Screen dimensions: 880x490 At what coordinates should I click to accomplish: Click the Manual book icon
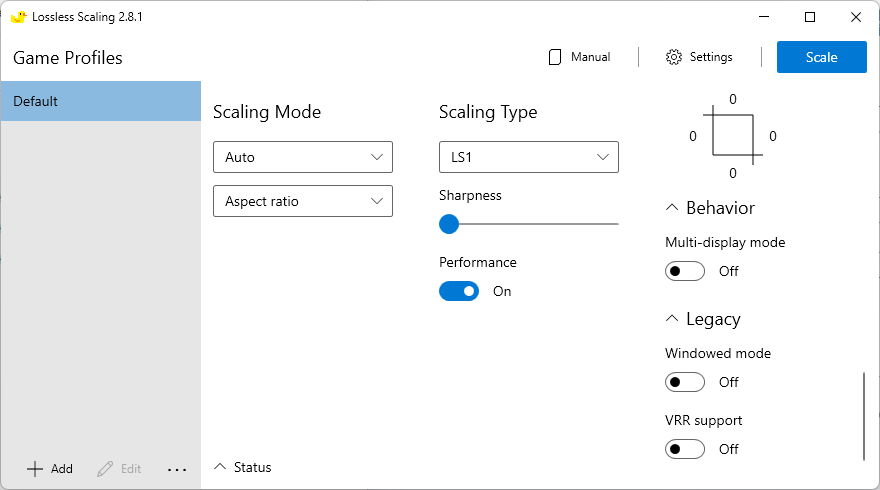coord(555,57)
